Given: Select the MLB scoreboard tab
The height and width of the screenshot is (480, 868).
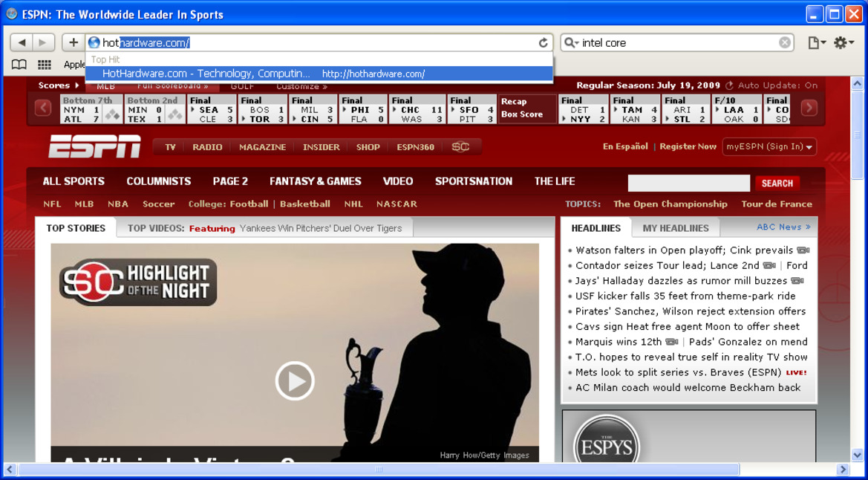Looking at the screenshot, I should [x=105, y=86].
